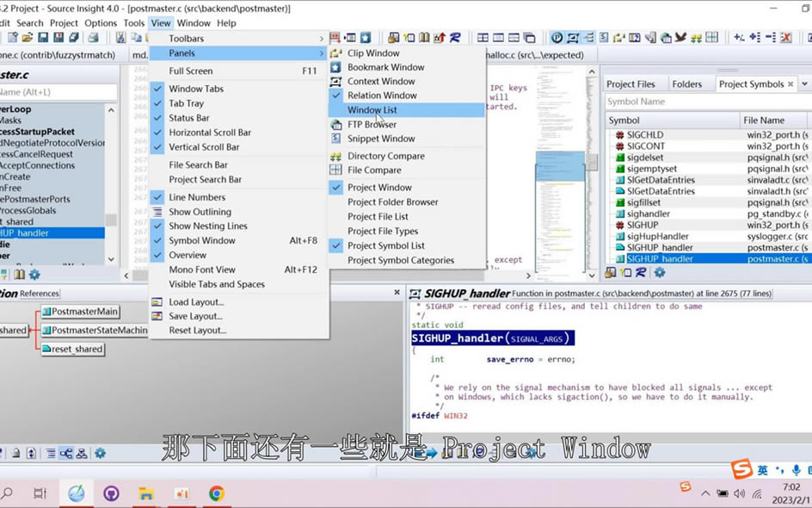
Task: Click the black bird toolbar icon
Action: coord(681,37)
